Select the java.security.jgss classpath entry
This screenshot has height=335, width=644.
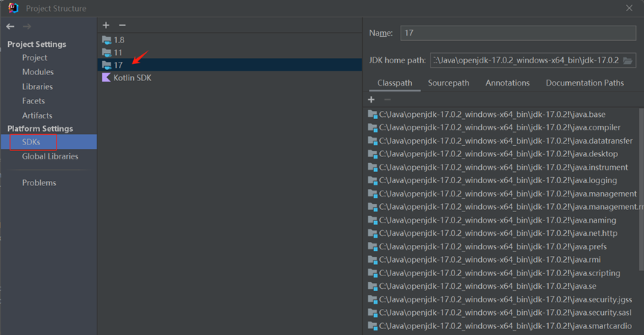click(x=500, y=300)
